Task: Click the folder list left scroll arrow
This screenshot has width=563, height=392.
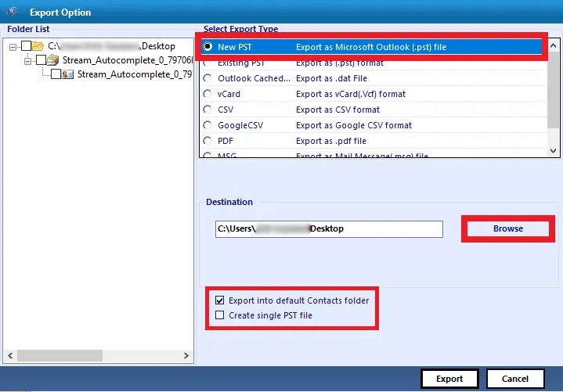Action: 10,355
